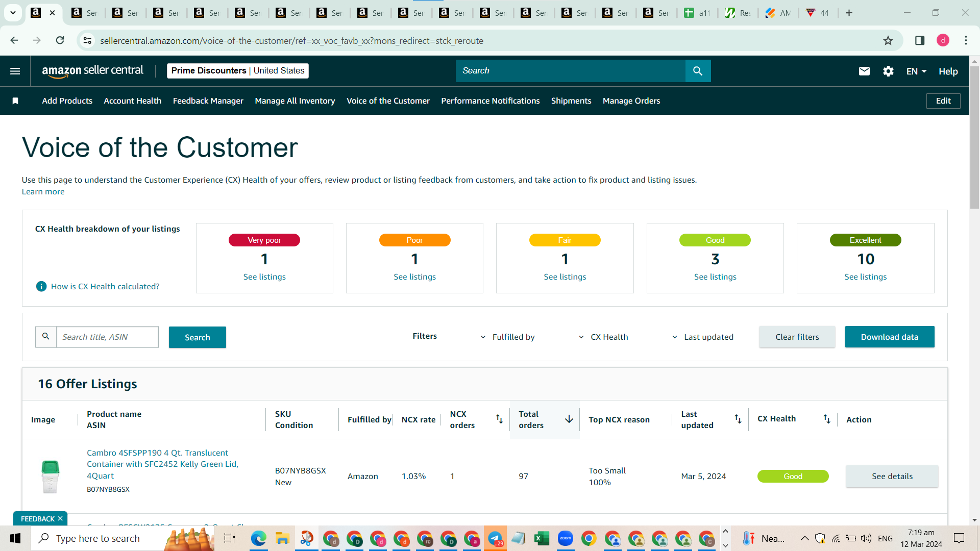Screen dimensions: 980x551
Task: Open Windows Start menu
Action: (15, 538)
